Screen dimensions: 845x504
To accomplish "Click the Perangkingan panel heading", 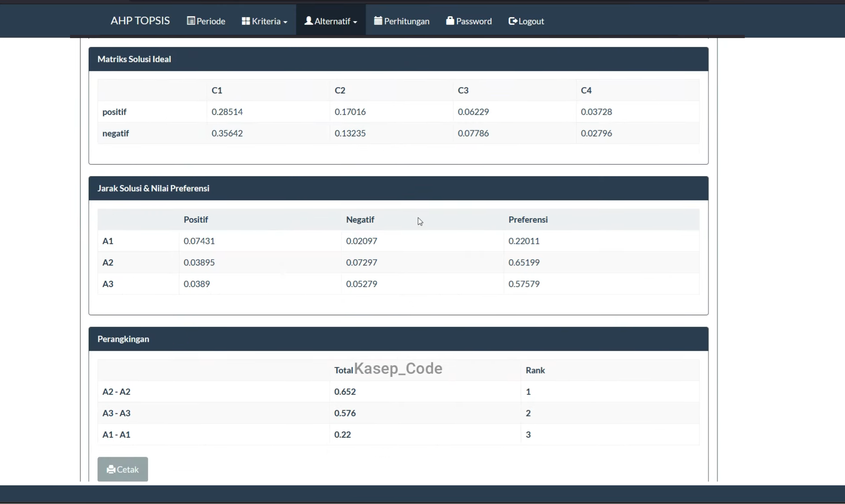I will tap(123, 339).
